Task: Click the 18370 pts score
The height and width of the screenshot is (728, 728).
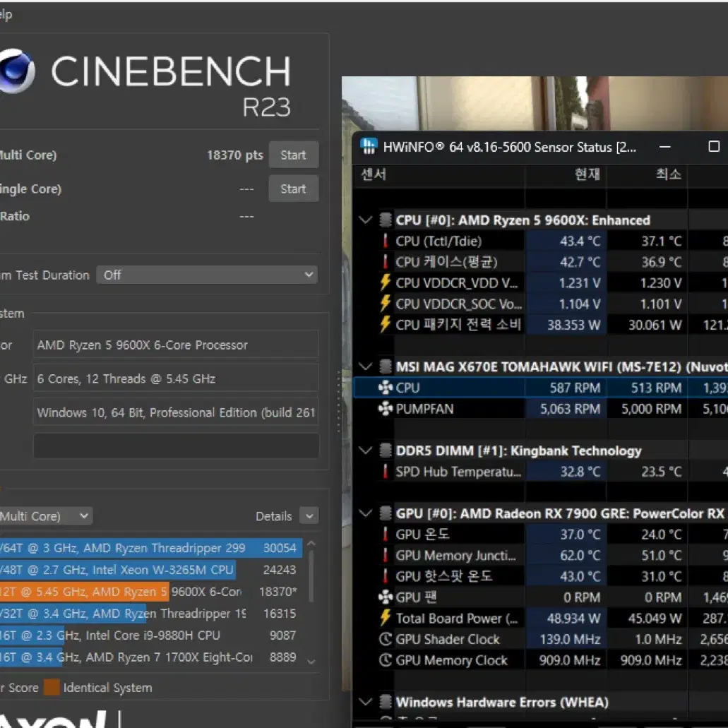Action: point(235,155)
